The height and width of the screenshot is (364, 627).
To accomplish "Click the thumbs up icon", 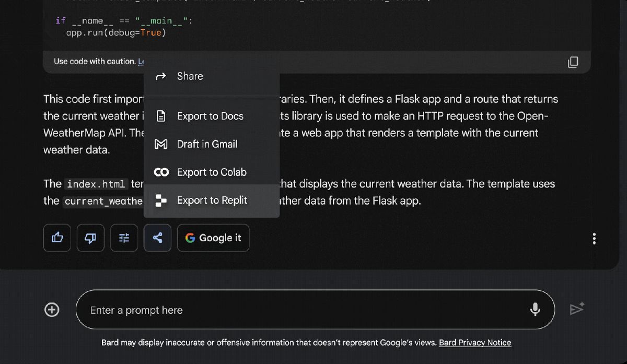I will [x=57, y=238].
